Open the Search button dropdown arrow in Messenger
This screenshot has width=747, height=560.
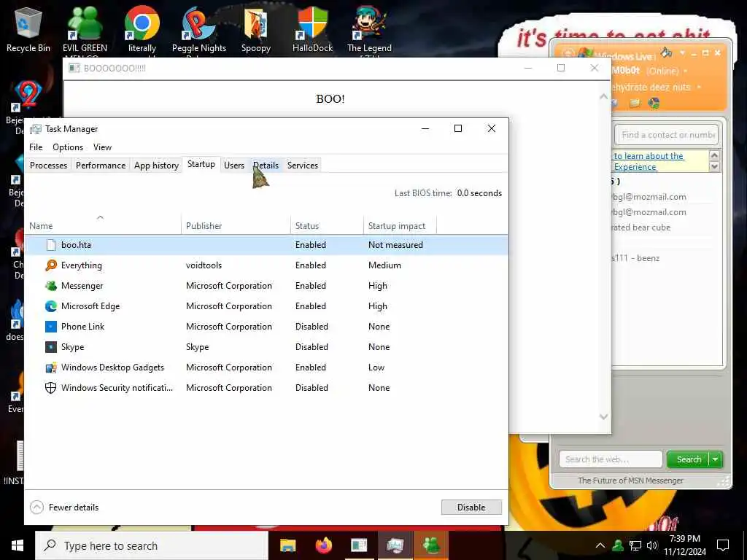(716, 459)
